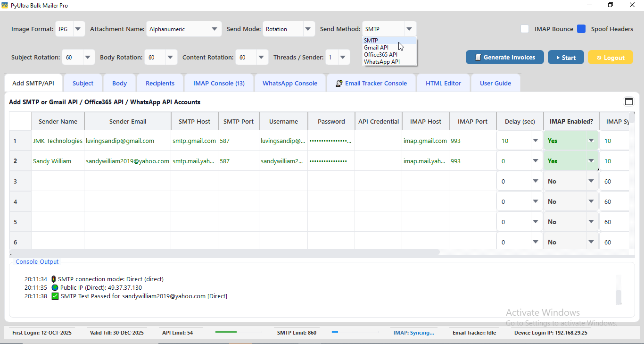This screenshot has height=344, width=644.
Task: Select Gmail API from the Send Method dropdown
Action: (x=375, y=47)
